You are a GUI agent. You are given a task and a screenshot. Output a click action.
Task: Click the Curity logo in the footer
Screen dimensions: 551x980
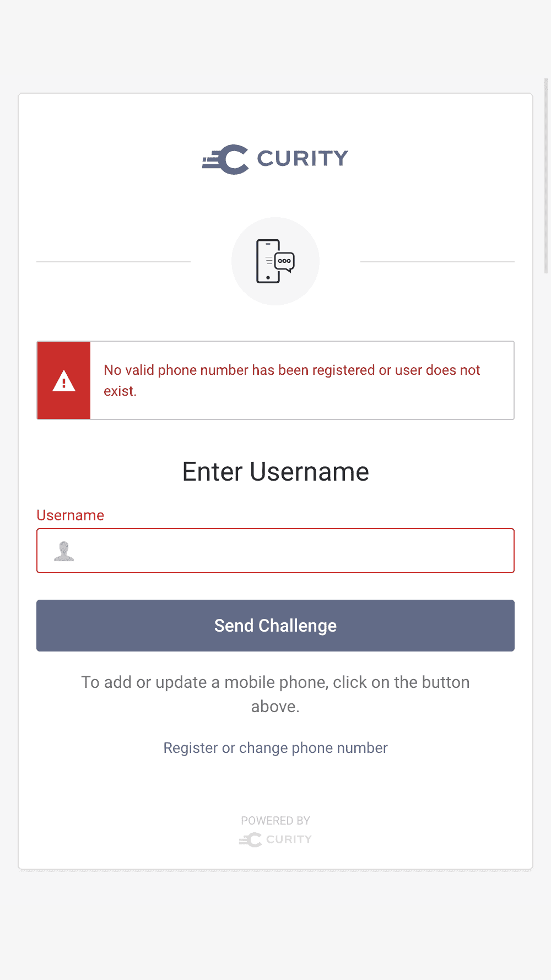pos(275,839)
